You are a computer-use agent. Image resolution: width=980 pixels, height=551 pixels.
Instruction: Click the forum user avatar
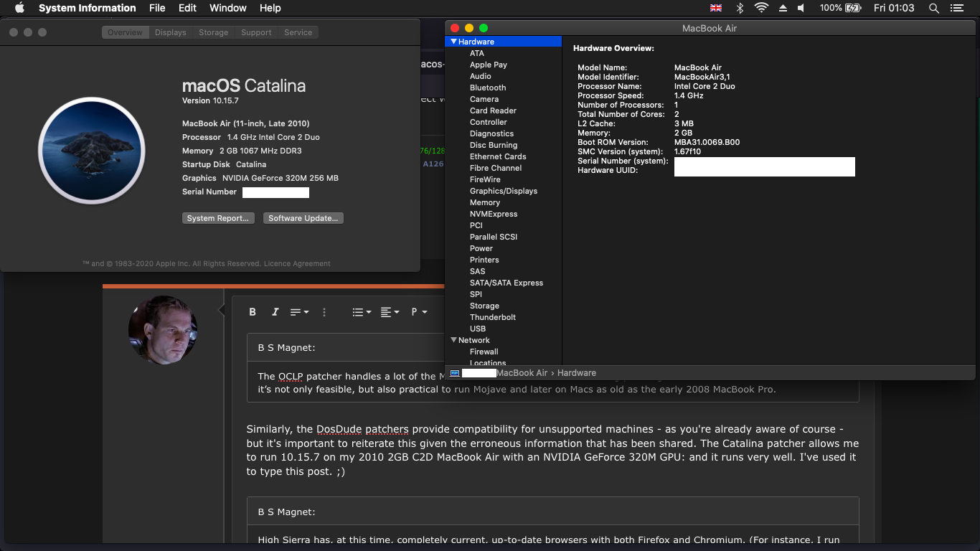coord(163,330)
